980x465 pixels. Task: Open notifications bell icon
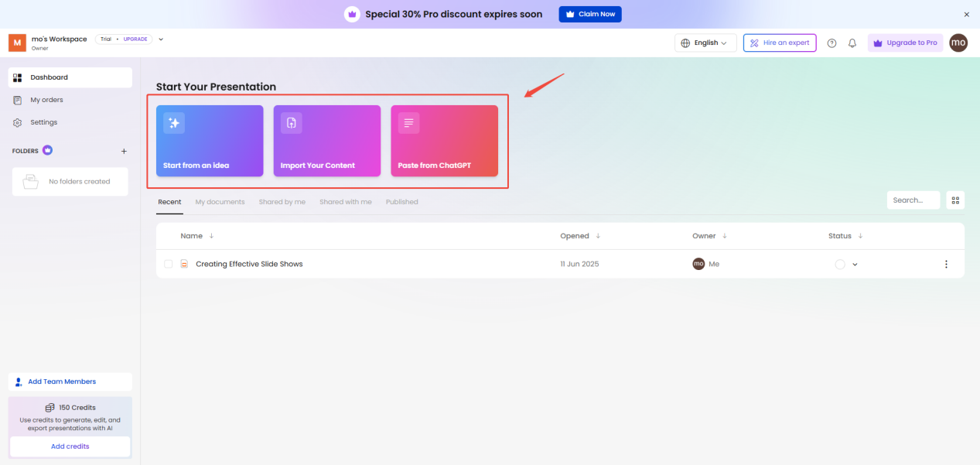tap(852, 43)
